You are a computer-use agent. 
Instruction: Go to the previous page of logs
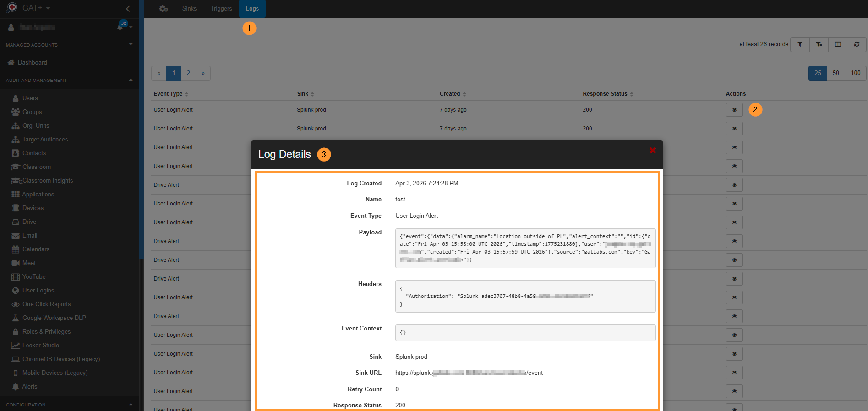point(159,73)
